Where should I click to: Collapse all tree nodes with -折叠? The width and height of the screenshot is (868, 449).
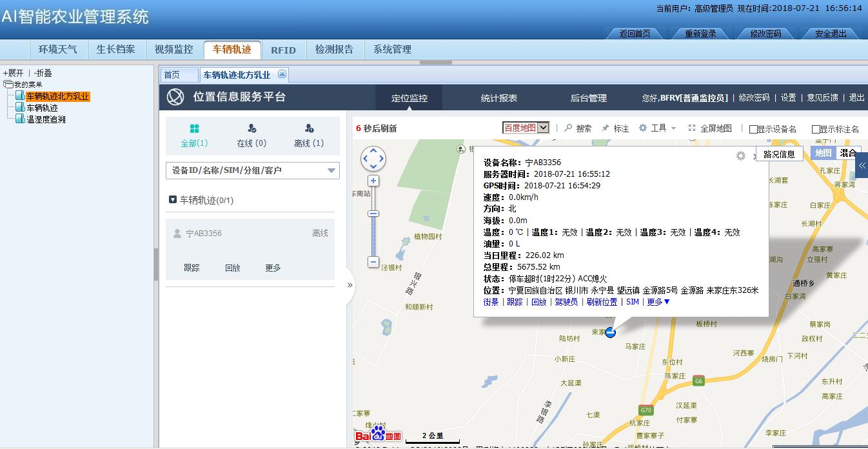pos(43,74)
